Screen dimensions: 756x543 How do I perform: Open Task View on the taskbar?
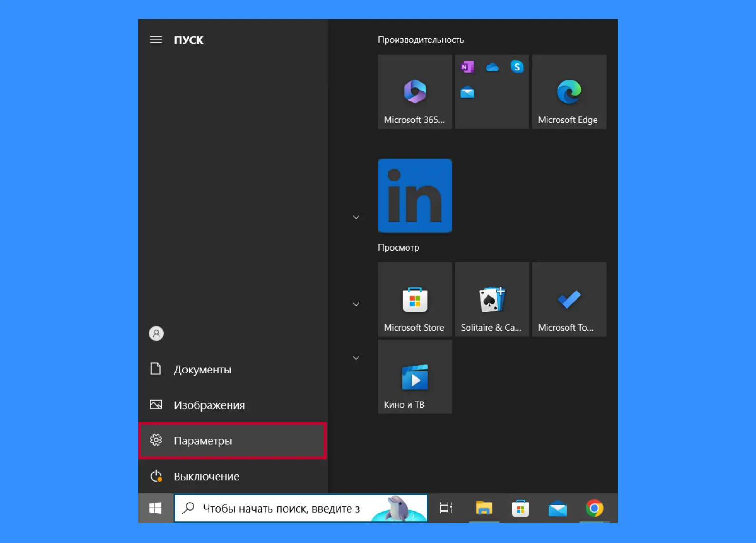446,508
